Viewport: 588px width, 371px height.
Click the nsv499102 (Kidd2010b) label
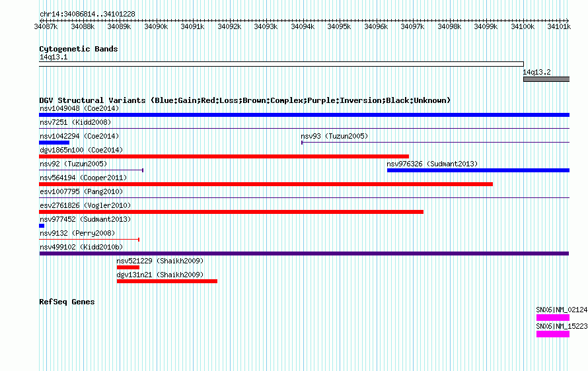(x=81, y=247)
